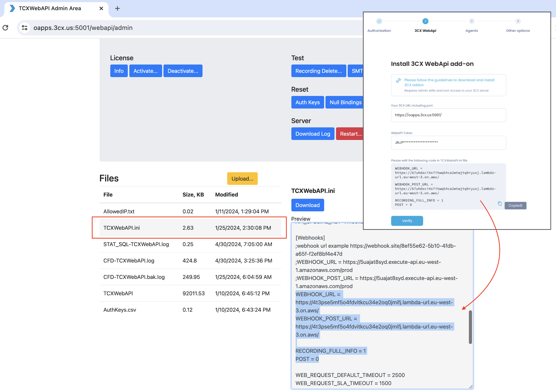Select the 3CX WebApi step
The width and height of the screenshot is (556, 392).
[425, 25]
